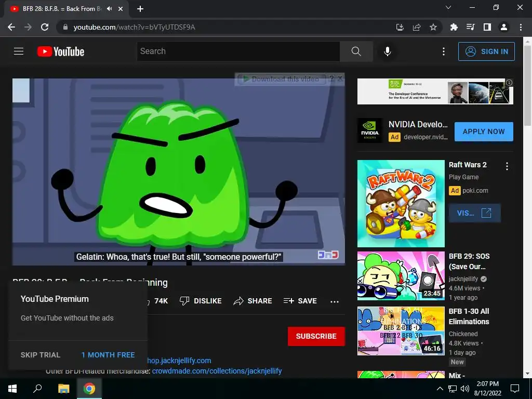Viewport: 532px width, 399px height.
Task: Open Chrome profile avatar
Action: [504, 27]
